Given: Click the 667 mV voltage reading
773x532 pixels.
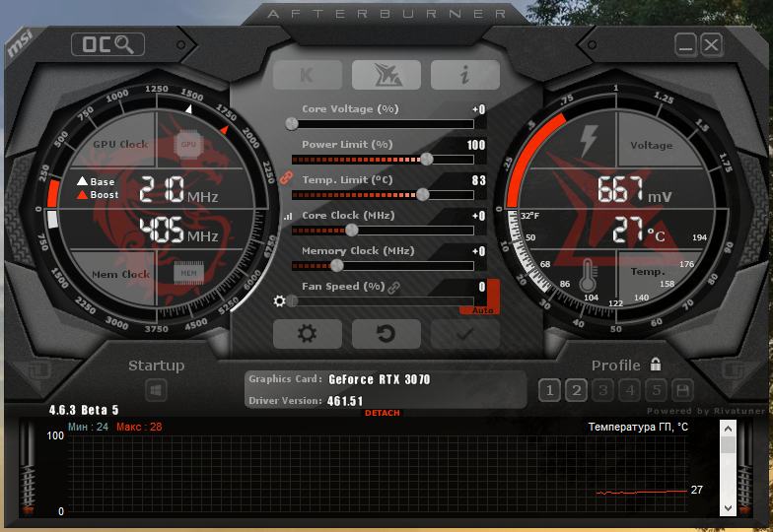Looking at the screenshot, I should point(635,190).
